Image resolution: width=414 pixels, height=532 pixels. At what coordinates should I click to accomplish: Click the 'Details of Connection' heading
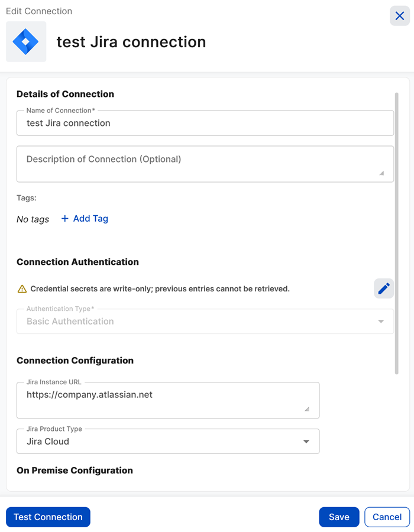tap(65, 94)
